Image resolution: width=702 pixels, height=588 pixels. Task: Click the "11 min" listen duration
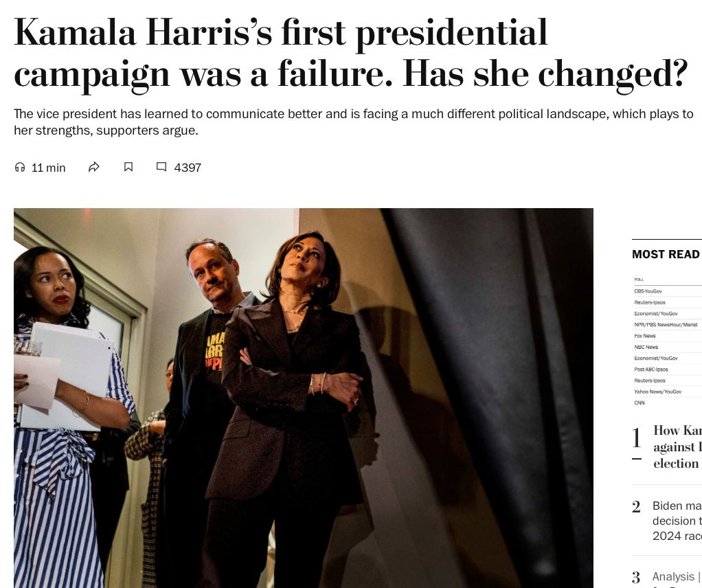pos(48,168)
